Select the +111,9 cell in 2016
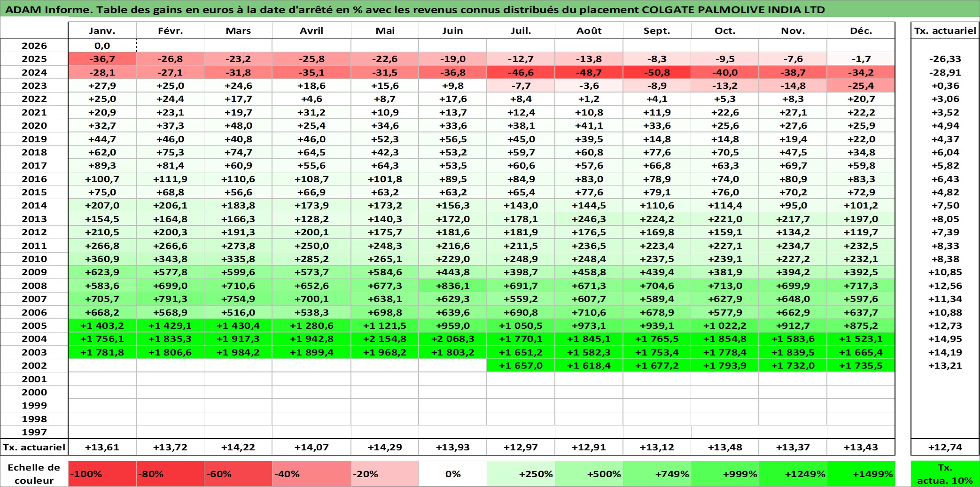 pos(171,179)
